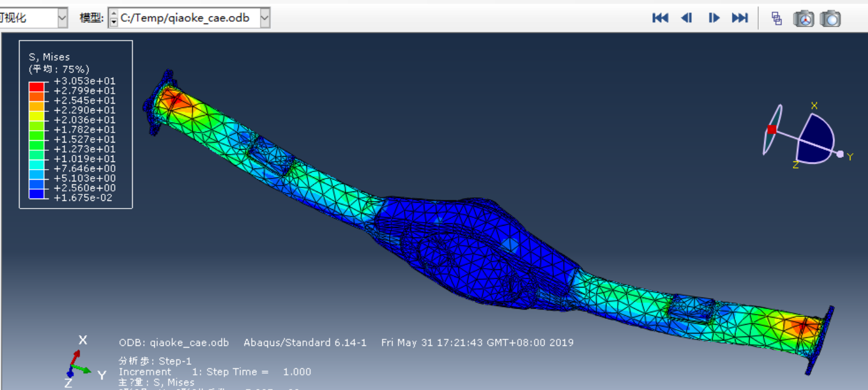Click the legend text (平均: 75%)
Screen dimensions: 868x390
click(59, 69)
